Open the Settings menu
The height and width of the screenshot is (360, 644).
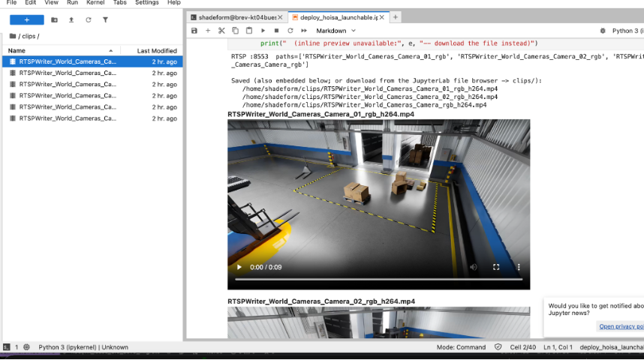(x=147, y=2)
